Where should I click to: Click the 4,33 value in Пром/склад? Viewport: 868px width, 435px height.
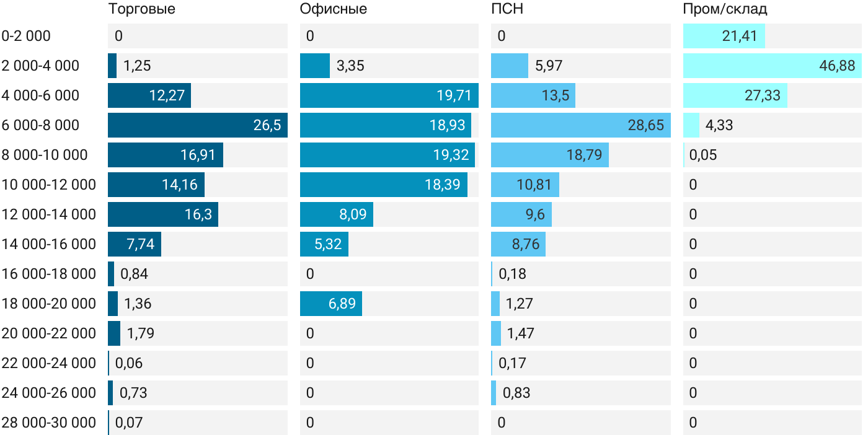[719, 125]
